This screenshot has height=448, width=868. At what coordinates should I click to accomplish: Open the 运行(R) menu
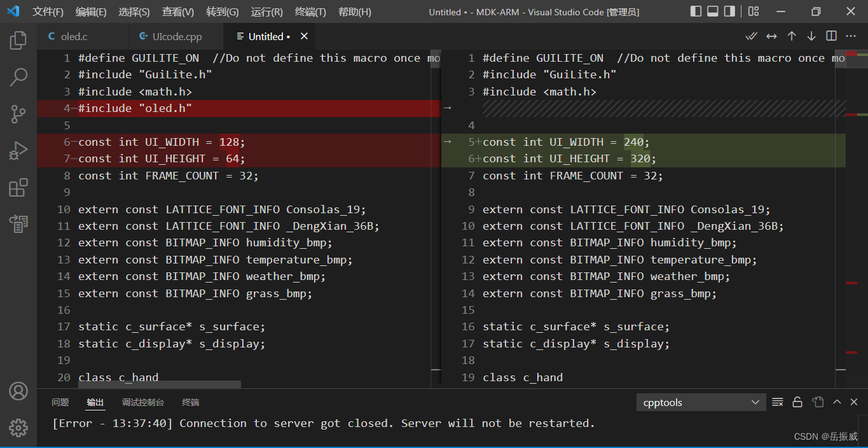[x=267, y=12]
